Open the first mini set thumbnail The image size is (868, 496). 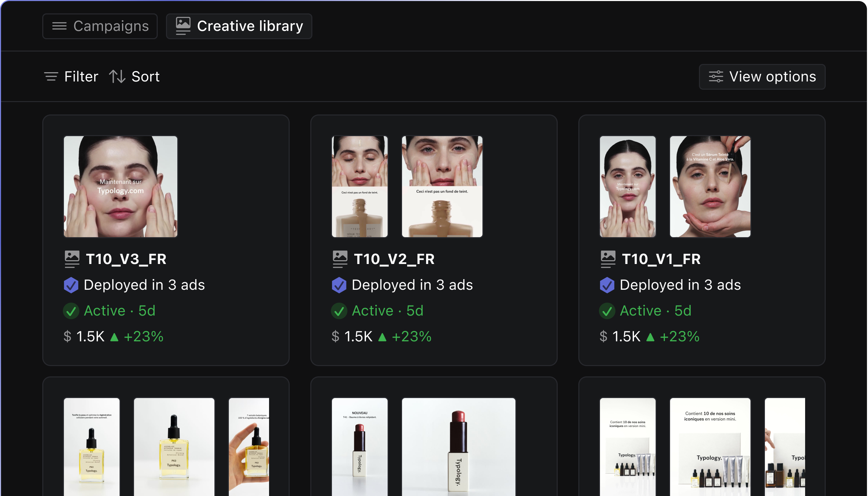pos(628,447)
